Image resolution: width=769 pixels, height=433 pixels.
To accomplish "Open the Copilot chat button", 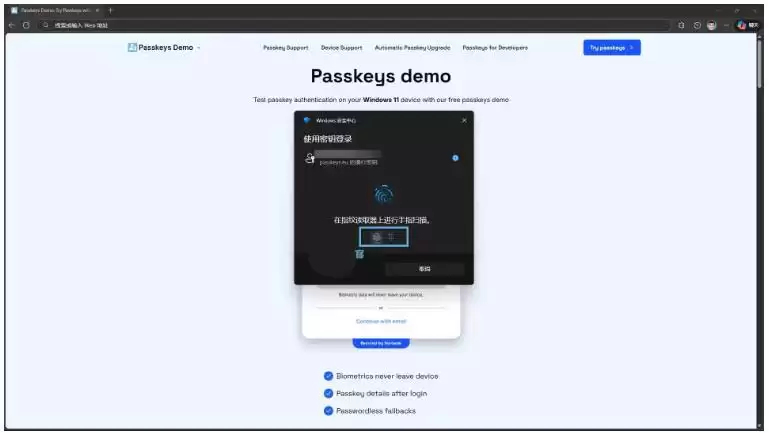I will coord(748,25).
